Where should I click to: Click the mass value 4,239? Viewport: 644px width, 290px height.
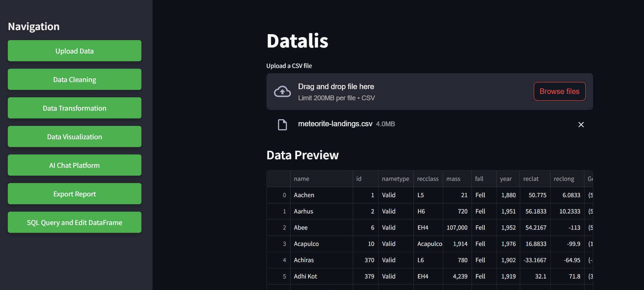457,277
